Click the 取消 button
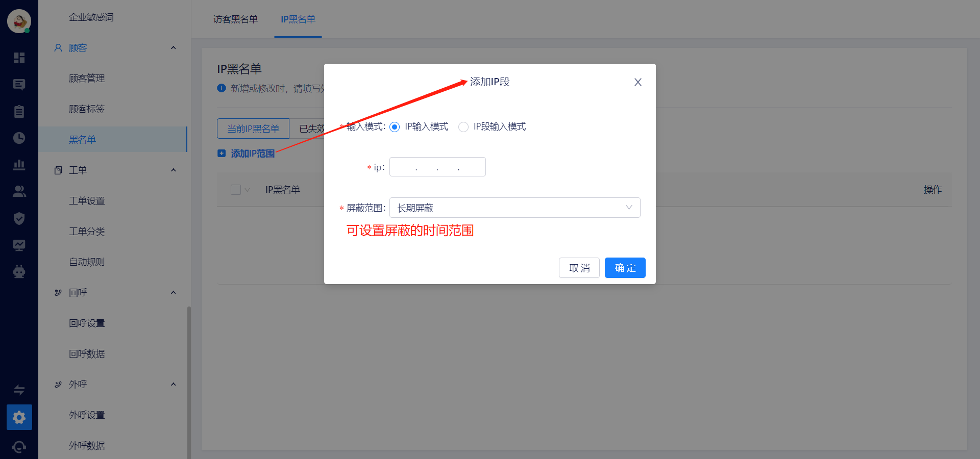980x459 pixels. [579, 268]
